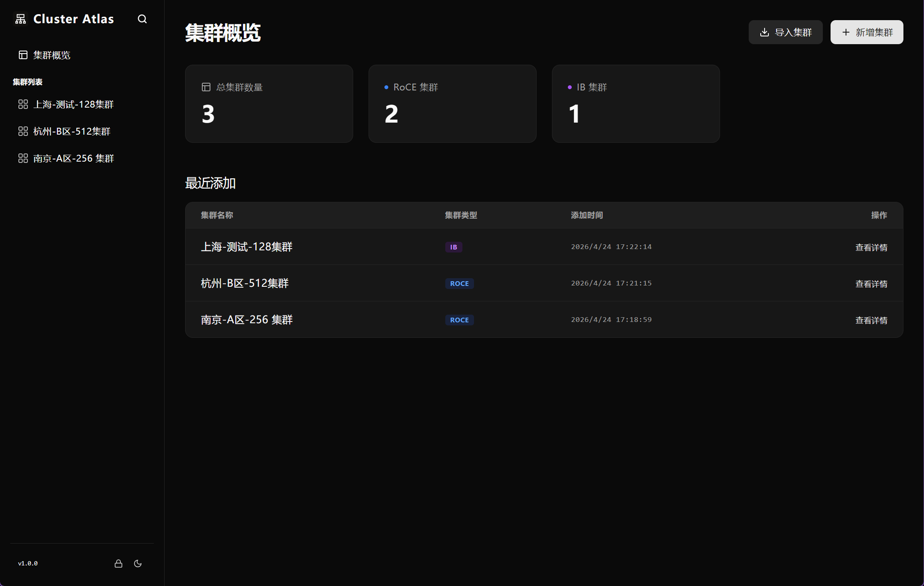The height and width of the screenshot is (586, 924).
Task: Open 查看详情 for 南京-A区-256 集群 row
Action: 871,320
